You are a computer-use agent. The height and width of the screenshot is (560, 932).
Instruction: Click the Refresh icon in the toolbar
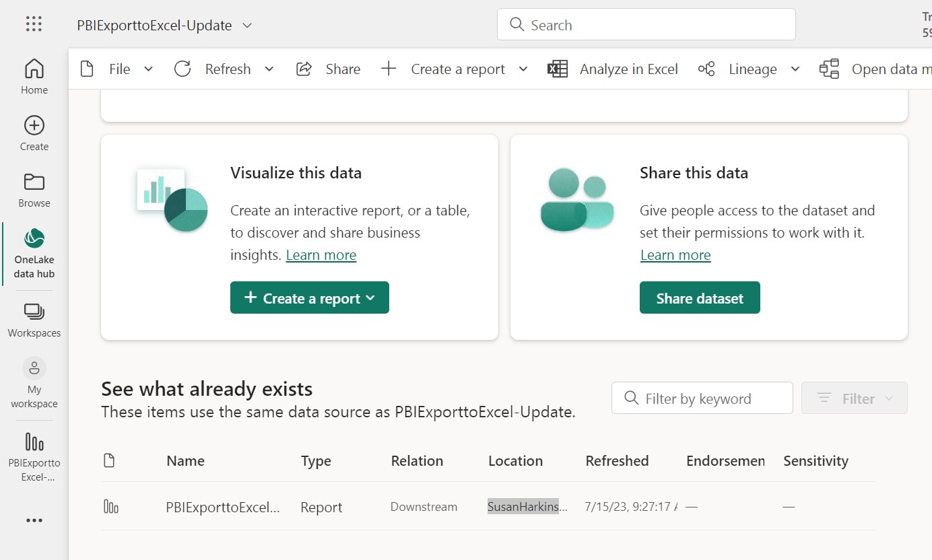click(182, 69)
